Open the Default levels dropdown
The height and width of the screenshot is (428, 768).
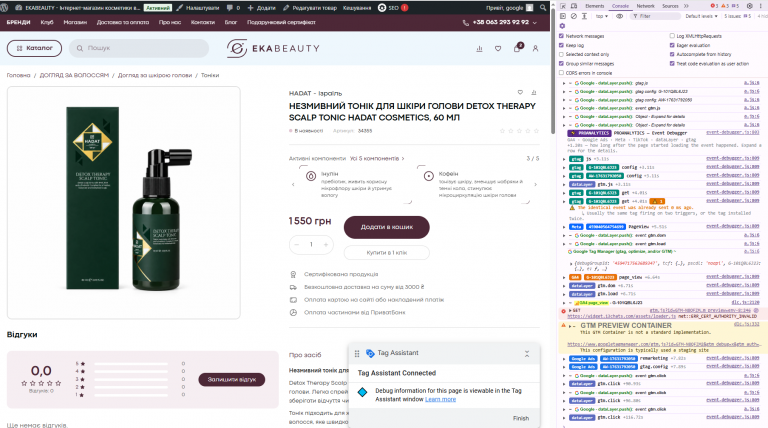point(701,16)
